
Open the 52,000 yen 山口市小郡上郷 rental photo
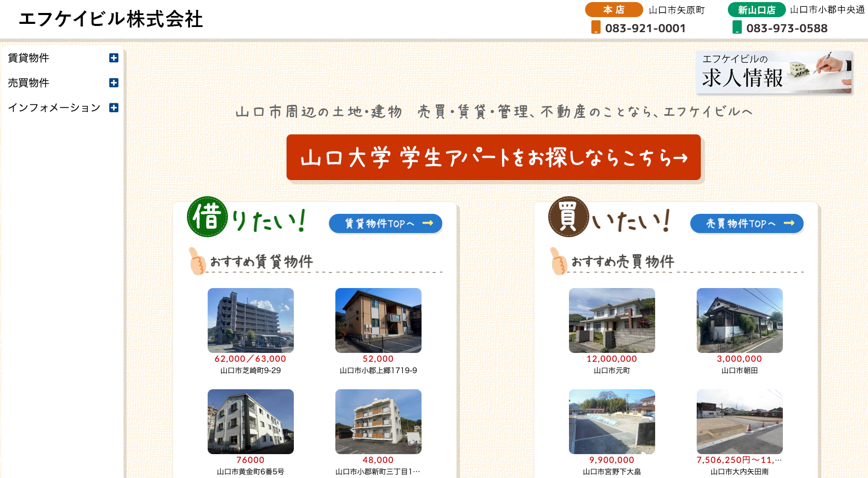[378, 320]
